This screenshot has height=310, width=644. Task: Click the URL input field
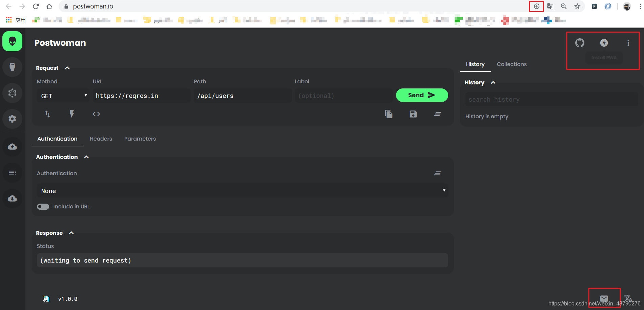(142, 96)
